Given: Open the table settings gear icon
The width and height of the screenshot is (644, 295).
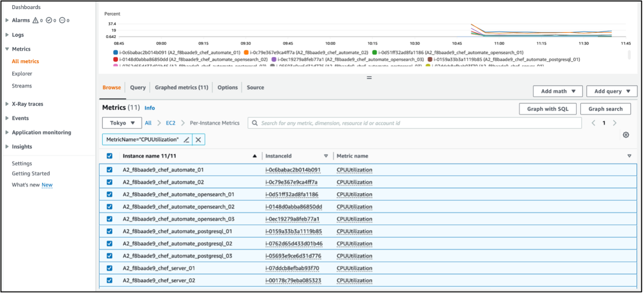Looking at the screenshot, I should [626, 135].
